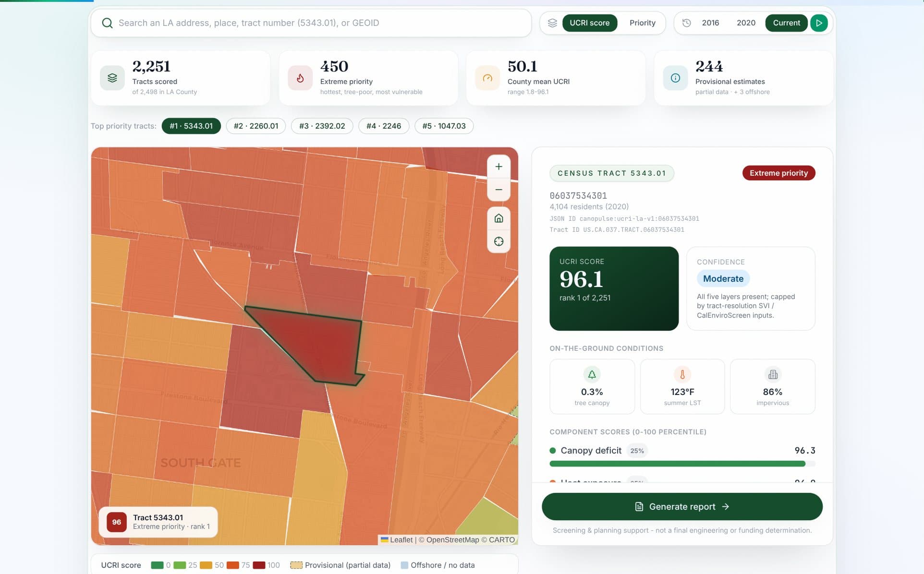Play the timeline animation
This screenshot has height=574, width=924.
819,23
